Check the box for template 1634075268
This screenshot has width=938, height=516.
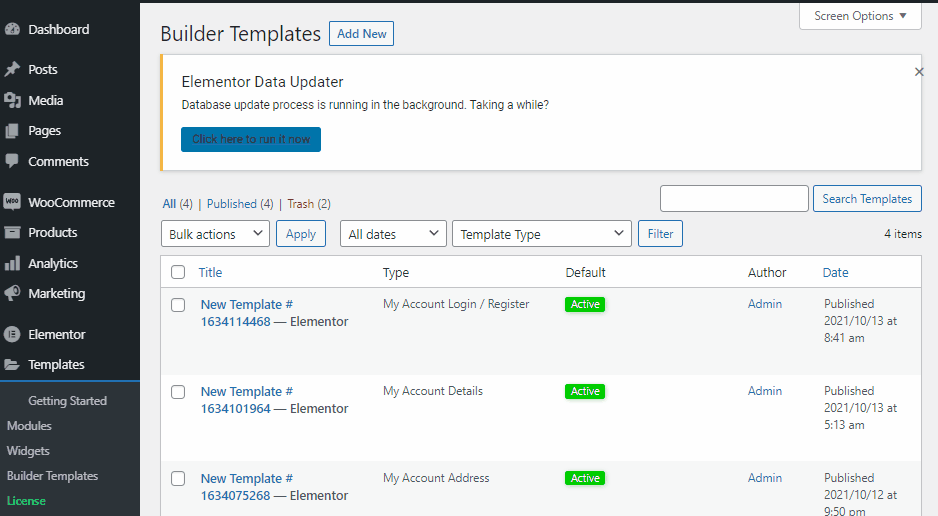(x=178, y=478)
